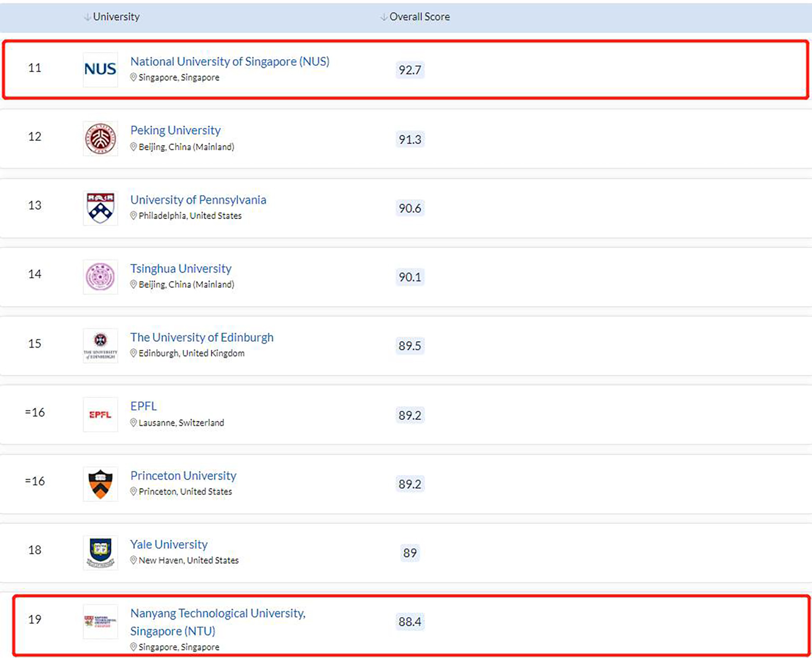Open National University of Singapore (NUS) link
Screen dimensions: 812x658
tap(230, 62)
